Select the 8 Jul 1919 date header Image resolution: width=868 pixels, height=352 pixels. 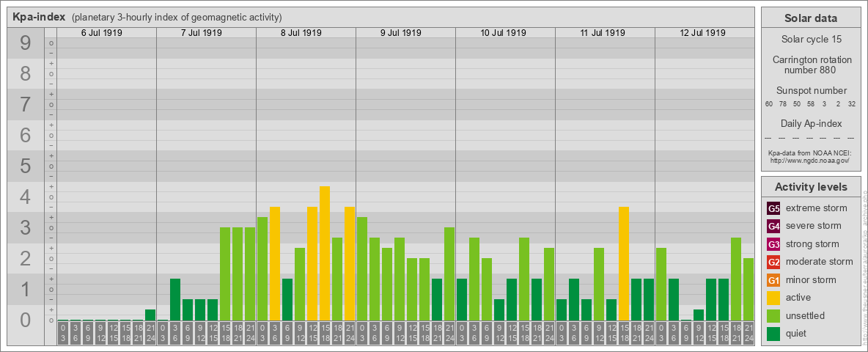tap(301, 33)
